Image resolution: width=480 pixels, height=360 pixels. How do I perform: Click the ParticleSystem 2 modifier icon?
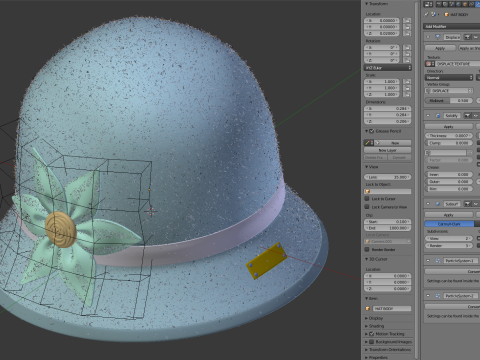pyautogui.click(x=437, y=296)
